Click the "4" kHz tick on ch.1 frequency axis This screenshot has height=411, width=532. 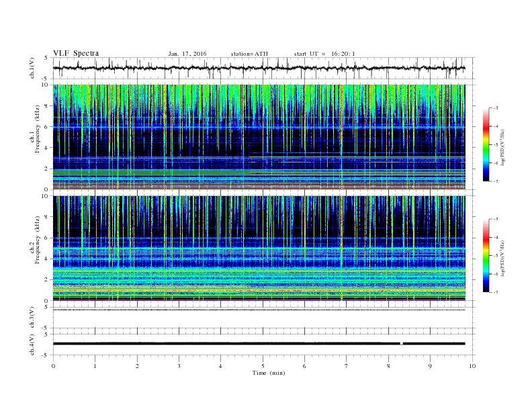click(x=46, y=148)
